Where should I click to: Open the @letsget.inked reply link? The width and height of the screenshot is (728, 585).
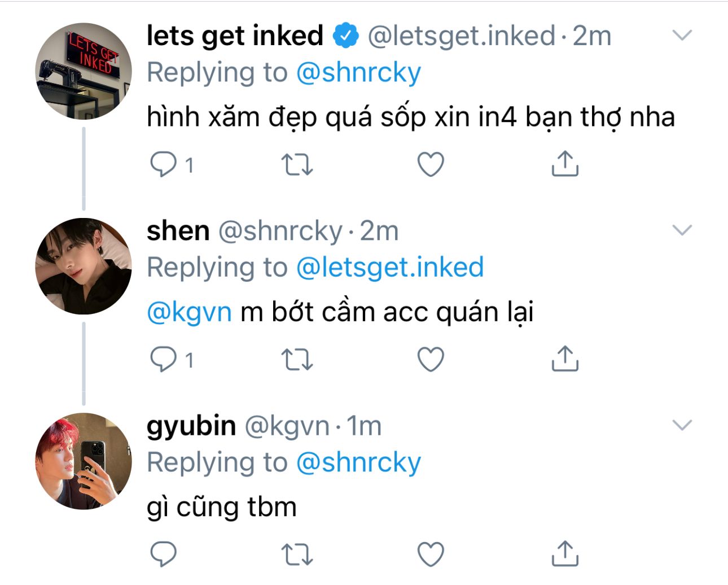point(390,268)
